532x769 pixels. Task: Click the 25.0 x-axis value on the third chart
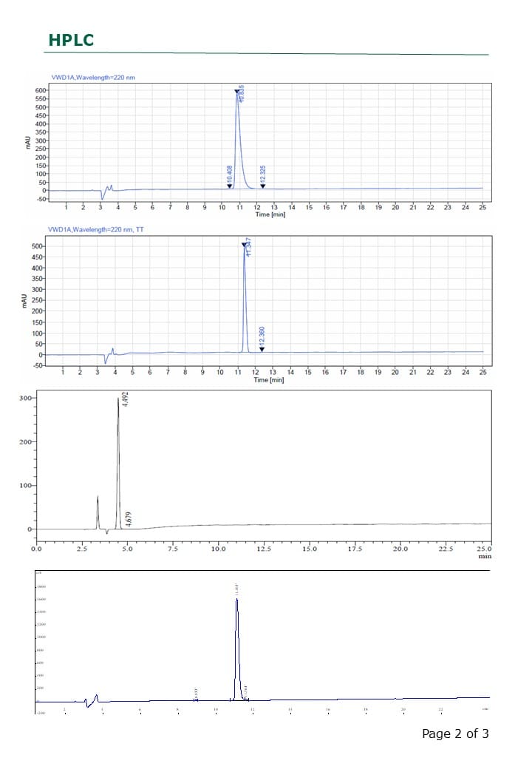(484, 549)
